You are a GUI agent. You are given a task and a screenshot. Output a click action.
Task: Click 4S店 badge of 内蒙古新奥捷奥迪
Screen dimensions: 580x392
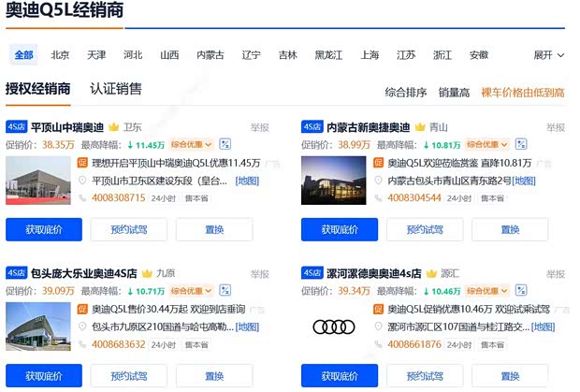pos(312,127)
